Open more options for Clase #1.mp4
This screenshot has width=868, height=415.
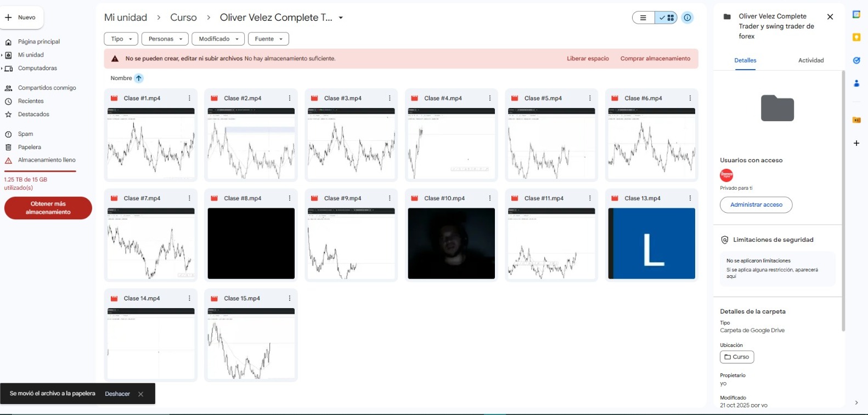tap(189, 98)
